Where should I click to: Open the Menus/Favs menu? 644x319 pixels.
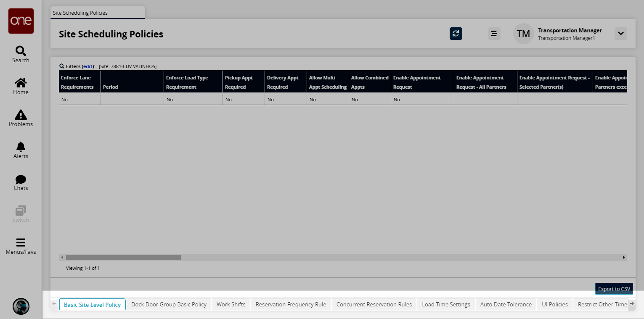pyautogui.click(x=21, y=246)
